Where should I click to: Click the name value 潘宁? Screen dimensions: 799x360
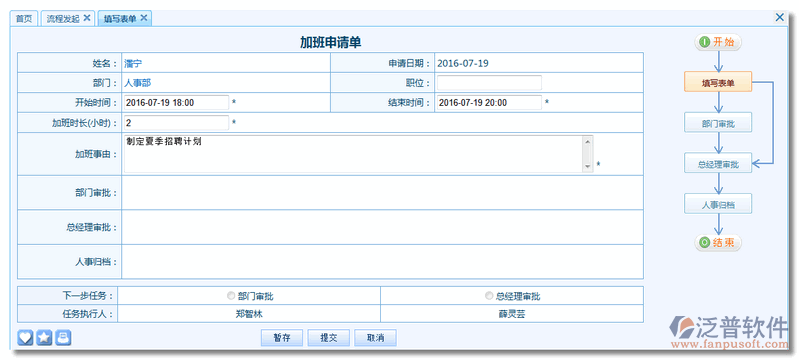133,63
